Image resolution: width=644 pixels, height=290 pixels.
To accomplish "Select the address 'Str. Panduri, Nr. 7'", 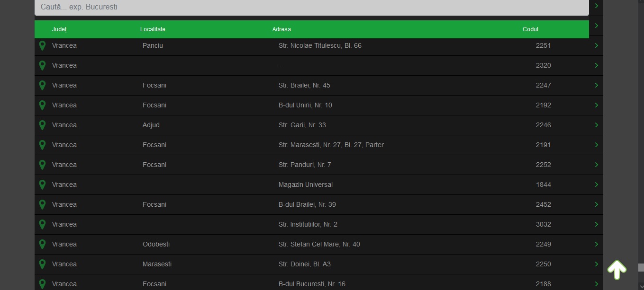I will (x=305, y=165).
